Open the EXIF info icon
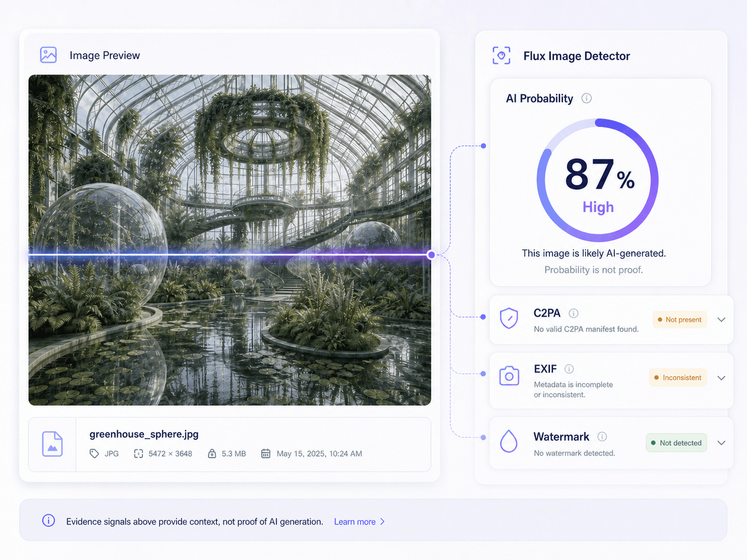 569,369
